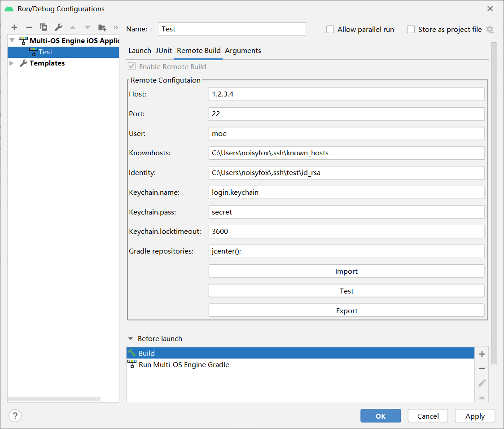Toggle the Allow parallel run checkbox

(x=330, y=30)
